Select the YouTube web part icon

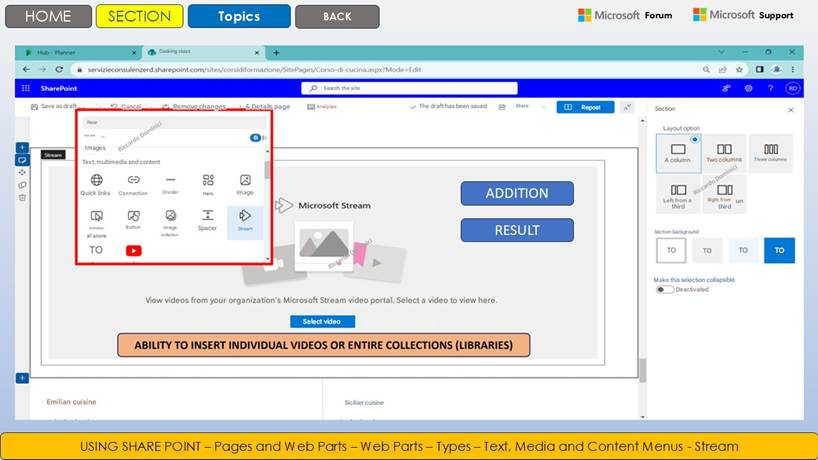tap(134, 251)
